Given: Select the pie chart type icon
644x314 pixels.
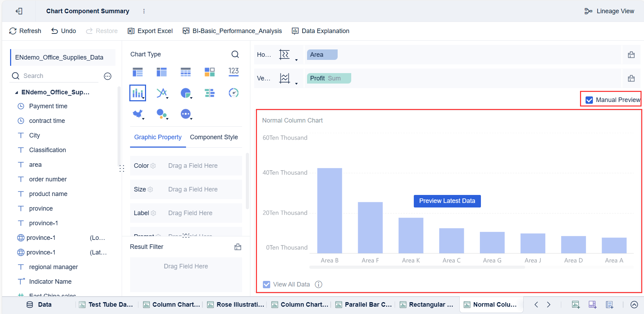Looking at the screenshot, I should pos(186,93).
